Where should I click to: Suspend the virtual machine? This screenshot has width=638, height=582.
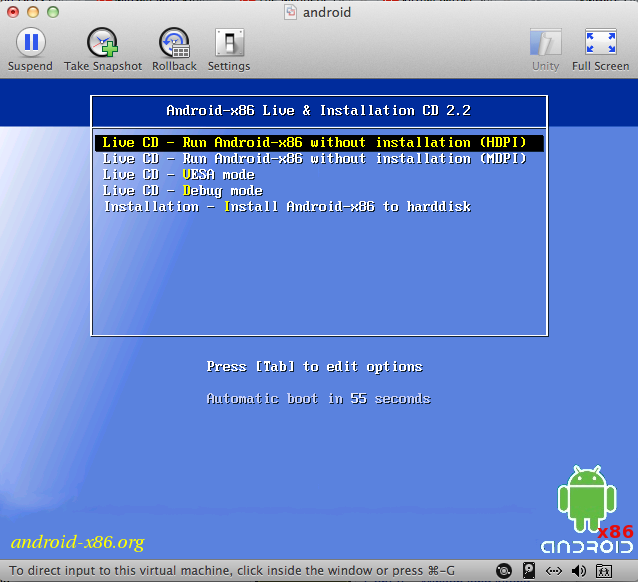tap(31, 49)
